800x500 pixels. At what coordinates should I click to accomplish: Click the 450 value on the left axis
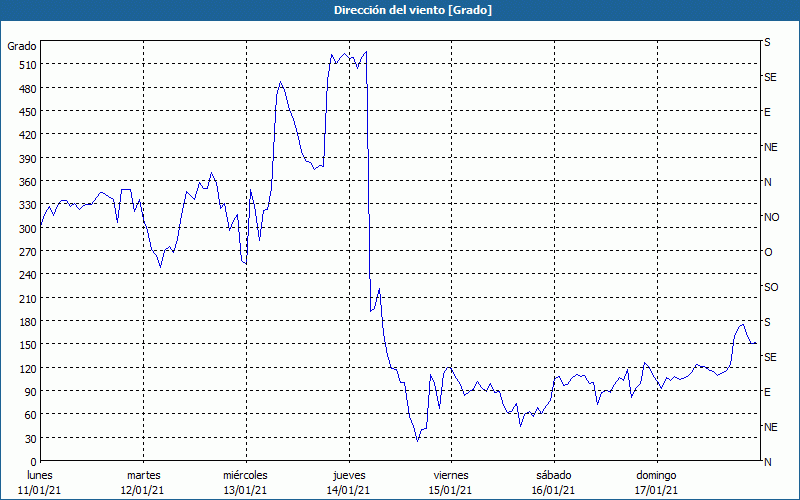coord(27,112)
